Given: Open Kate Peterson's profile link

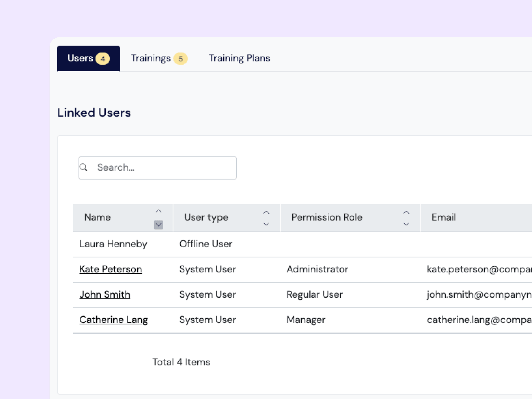Looking at the screenshot, I should click(111, 269).
